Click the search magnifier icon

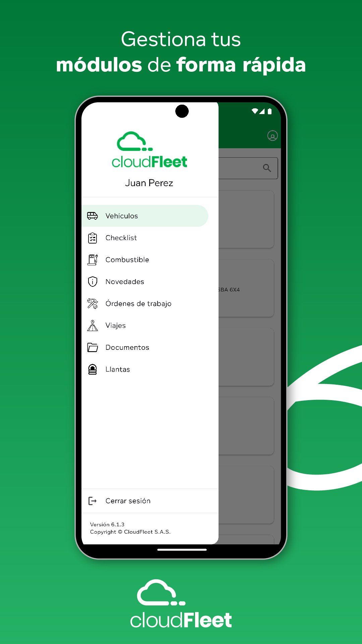tap(267, 168)
